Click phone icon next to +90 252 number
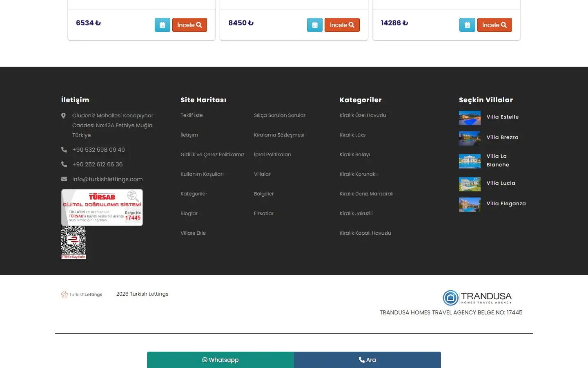Screen dimensions: 588x368 coord(64,164)
